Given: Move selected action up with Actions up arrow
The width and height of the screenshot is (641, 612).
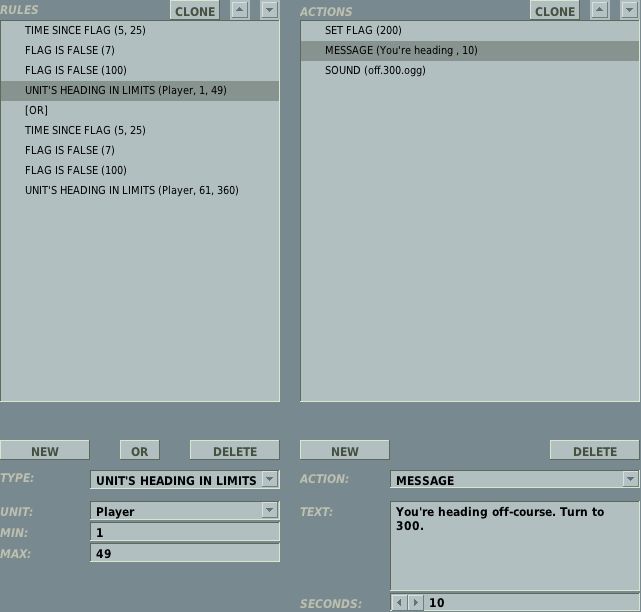Looking at the screenshot, I should click(x=600, y=9).
